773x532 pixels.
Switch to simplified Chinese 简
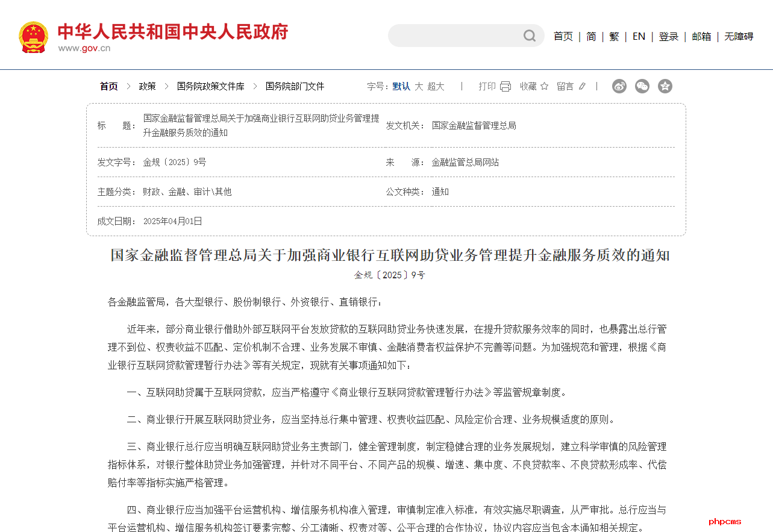591,36
